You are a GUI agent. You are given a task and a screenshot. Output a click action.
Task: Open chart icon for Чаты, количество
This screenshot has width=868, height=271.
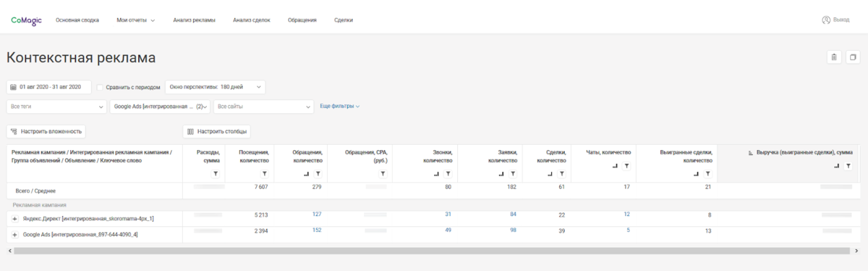[x=616, y=167]
